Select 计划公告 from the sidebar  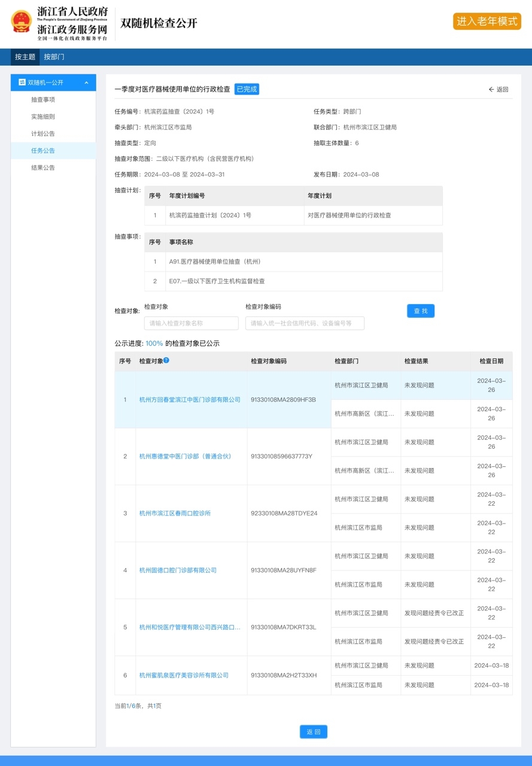[43, 133]
